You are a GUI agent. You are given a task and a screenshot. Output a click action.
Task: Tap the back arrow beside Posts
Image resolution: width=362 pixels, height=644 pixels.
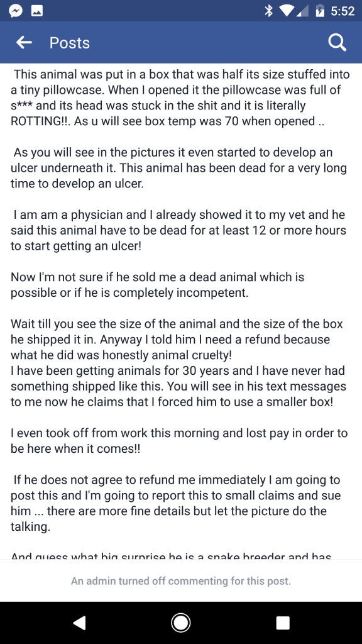coord(25,43)
